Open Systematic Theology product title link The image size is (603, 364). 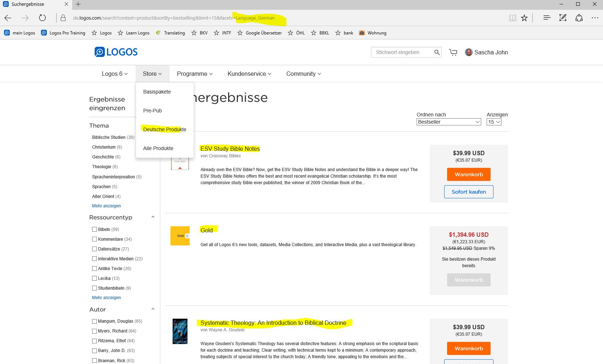273,323
